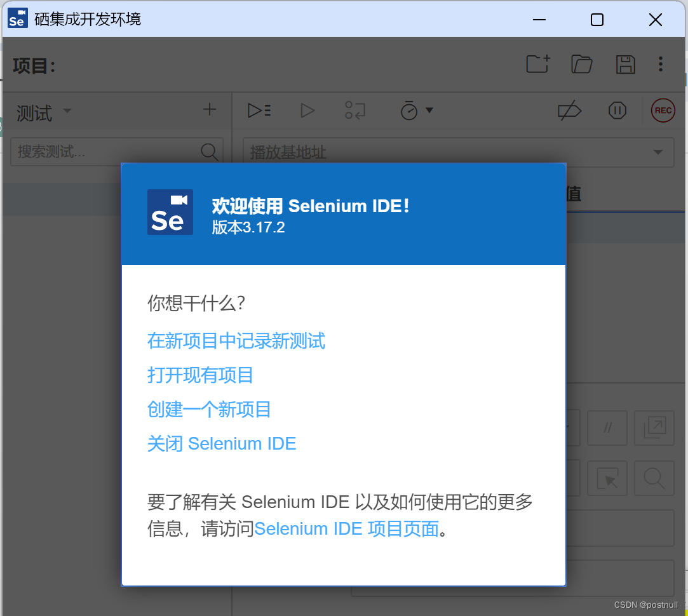Click select target in page icon
The height and width of the screenshot is (616, 688).
607,478
